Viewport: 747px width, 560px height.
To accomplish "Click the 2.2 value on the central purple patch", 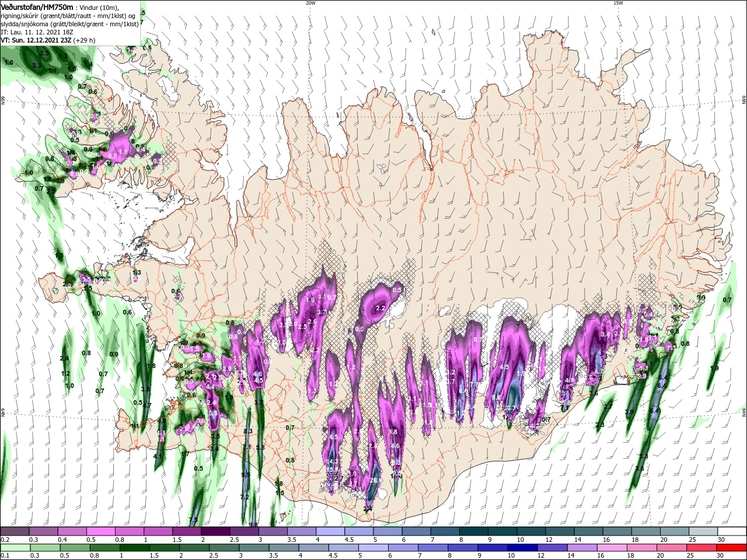I will pyautogui.click(x=381, y=307).
